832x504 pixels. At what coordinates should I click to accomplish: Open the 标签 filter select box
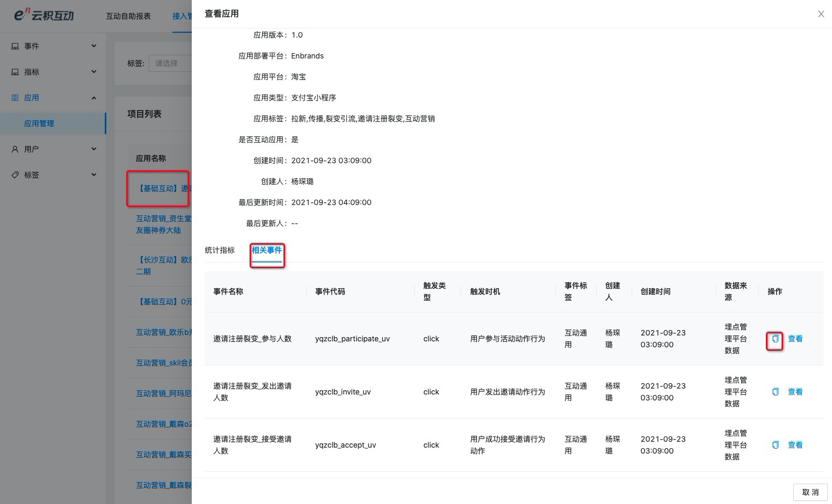pos(171,63)
